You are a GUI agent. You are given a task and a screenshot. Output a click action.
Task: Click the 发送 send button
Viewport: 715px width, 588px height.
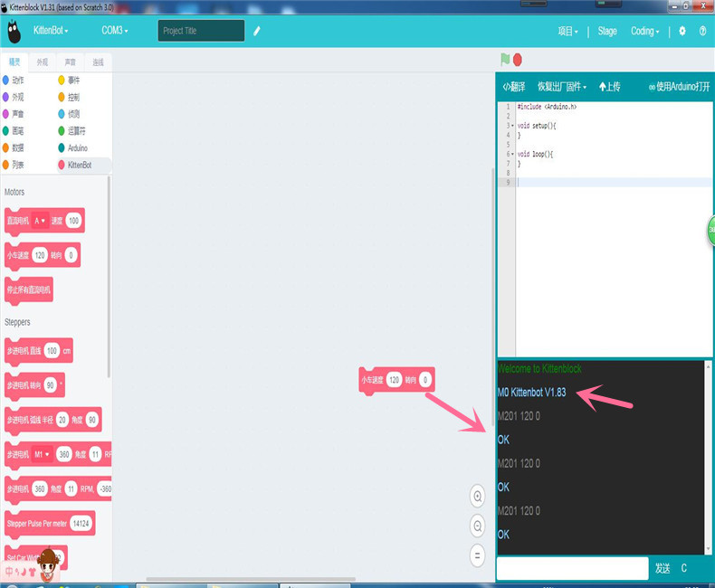663,568
